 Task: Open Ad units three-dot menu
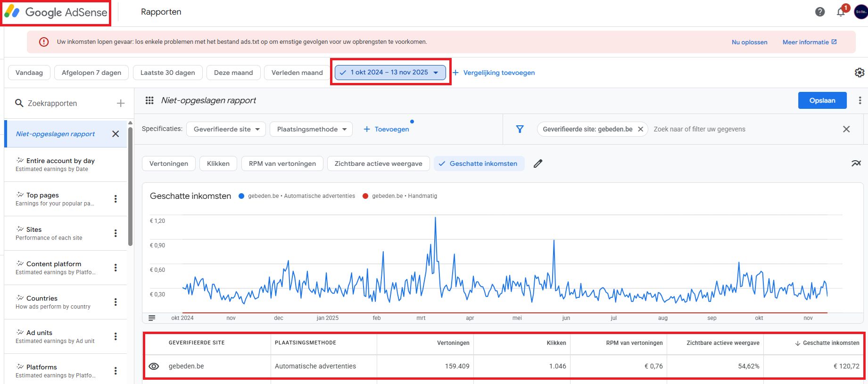(x=116, y=336)
